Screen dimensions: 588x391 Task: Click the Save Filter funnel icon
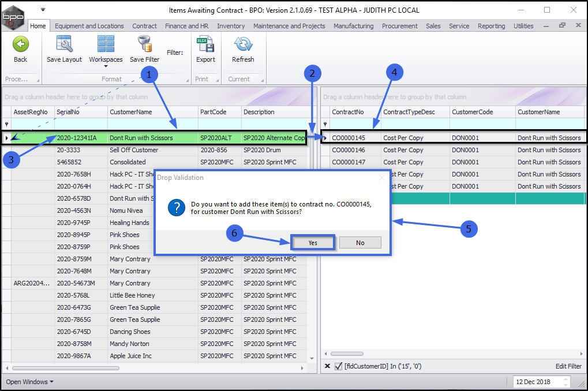144,44
